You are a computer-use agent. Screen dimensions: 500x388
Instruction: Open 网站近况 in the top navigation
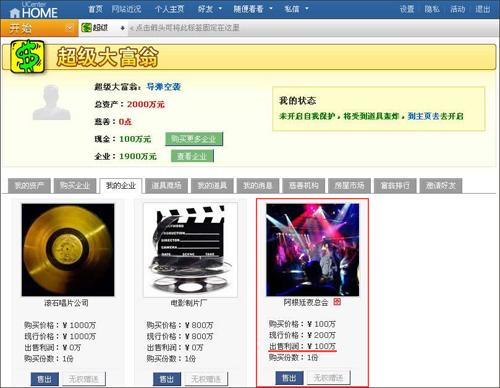point(127,9)
